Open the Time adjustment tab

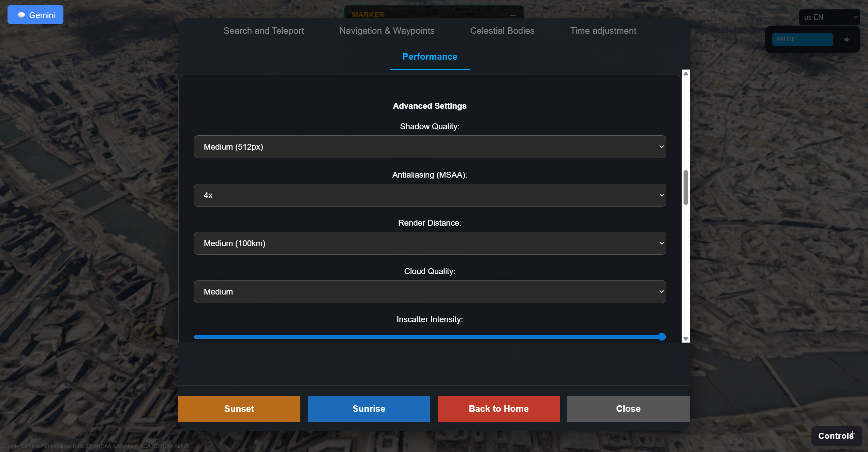click(x=603, y=31)
